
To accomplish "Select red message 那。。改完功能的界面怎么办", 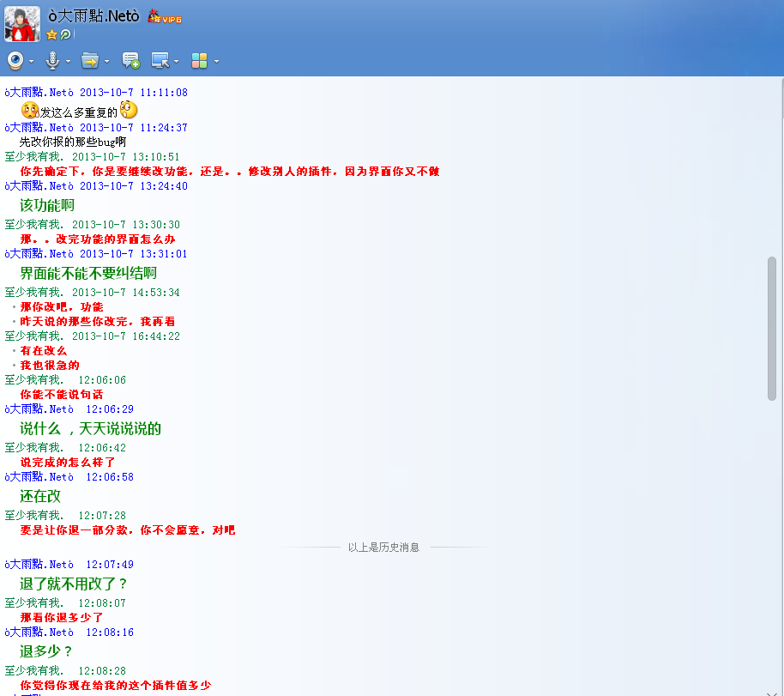I will pyautogui.click(x=98, y=239).
